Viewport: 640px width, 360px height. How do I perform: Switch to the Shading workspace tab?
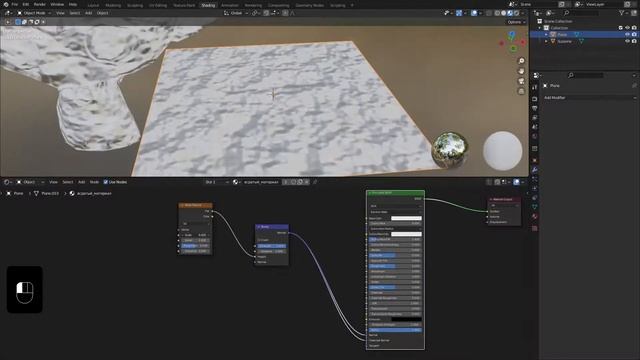pos(208,5)
